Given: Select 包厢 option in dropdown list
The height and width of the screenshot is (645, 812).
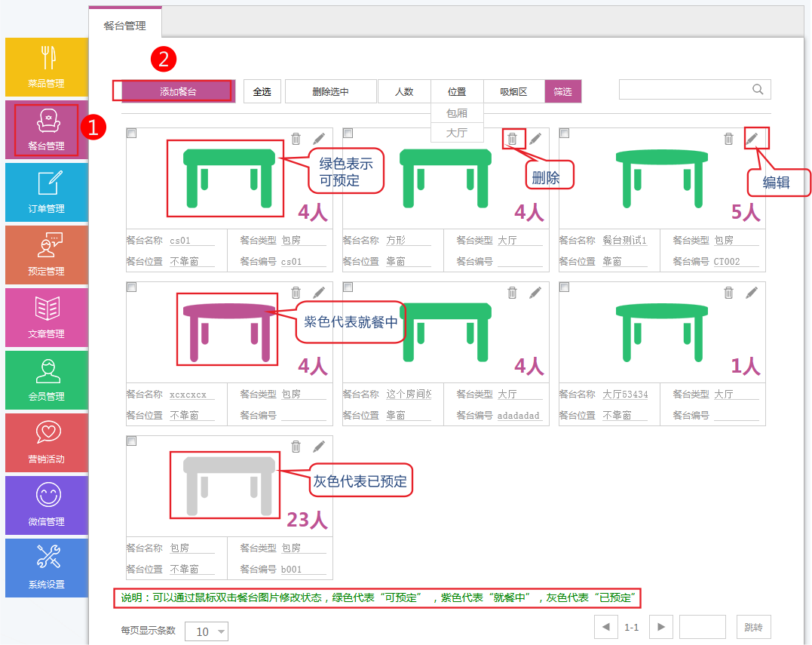Looking at the screenshot, I should tap(457, 113).
